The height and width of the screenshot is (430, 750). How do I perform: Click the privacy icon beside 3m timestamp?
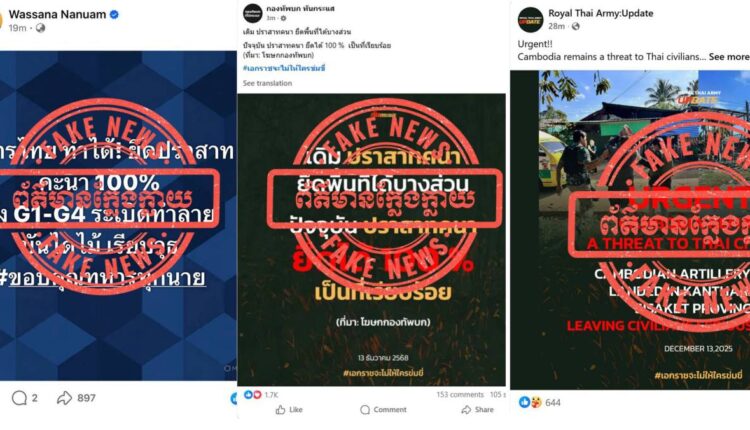(x=283, y=18)
